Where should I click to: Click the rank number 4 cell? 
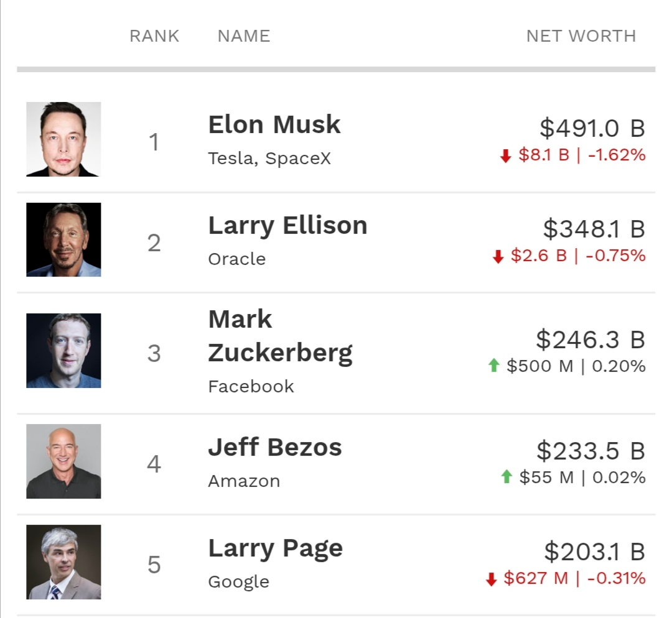click(154, 464)
